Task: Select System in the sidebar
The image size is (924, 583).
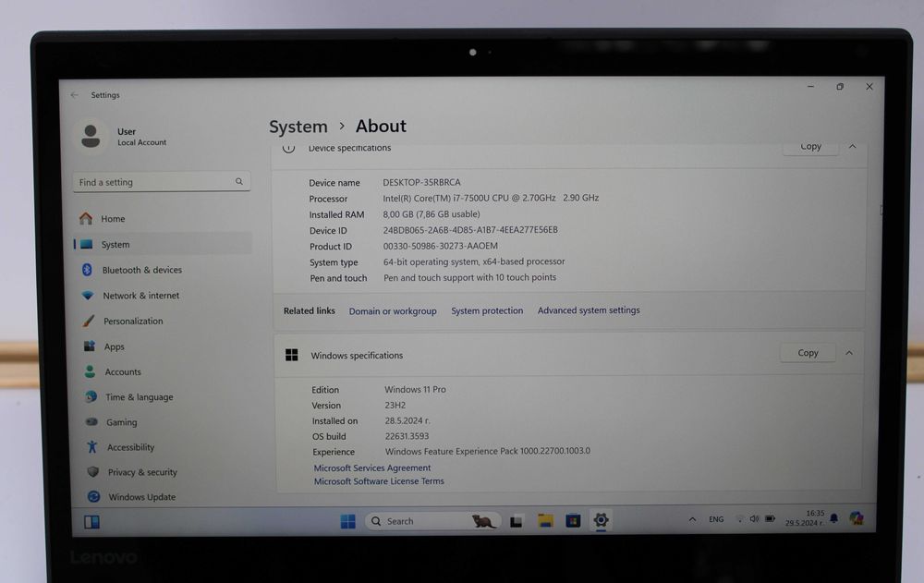Action: (163, 244)
